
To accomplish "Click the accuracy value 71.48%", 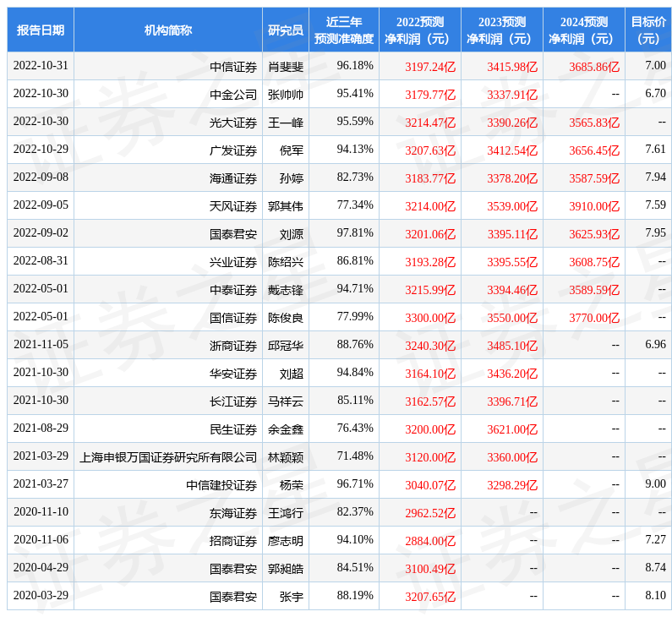I will [x=355, y=456].
